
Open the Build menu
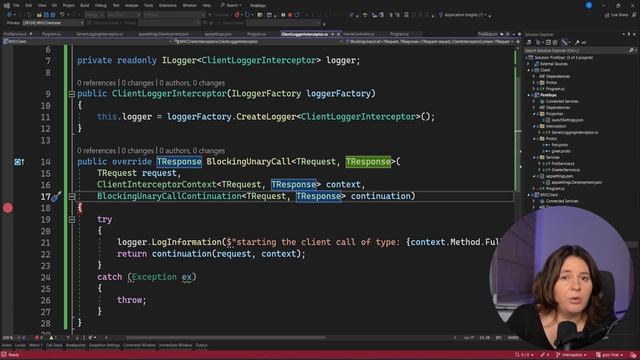(84, 5)
